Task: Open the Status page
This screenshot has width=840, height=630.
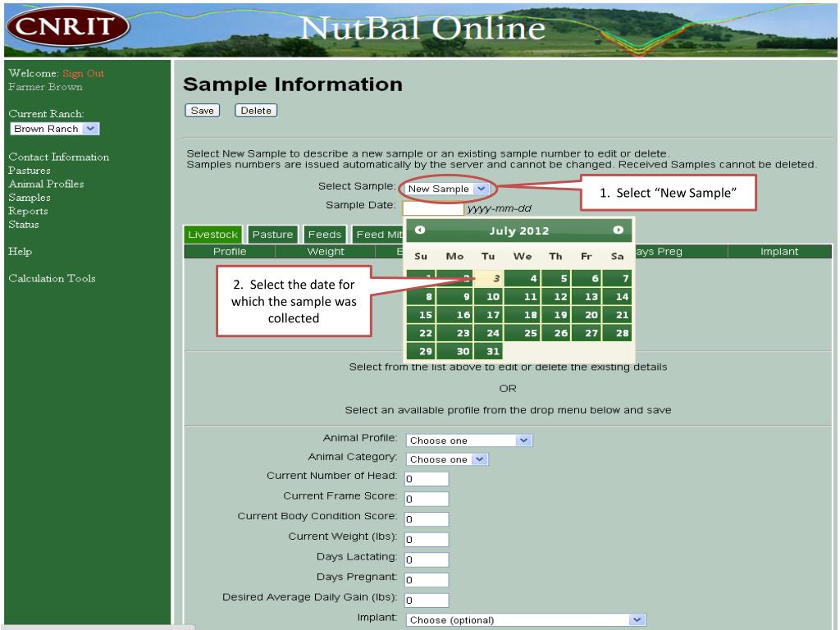Action: tap(24, 225)
